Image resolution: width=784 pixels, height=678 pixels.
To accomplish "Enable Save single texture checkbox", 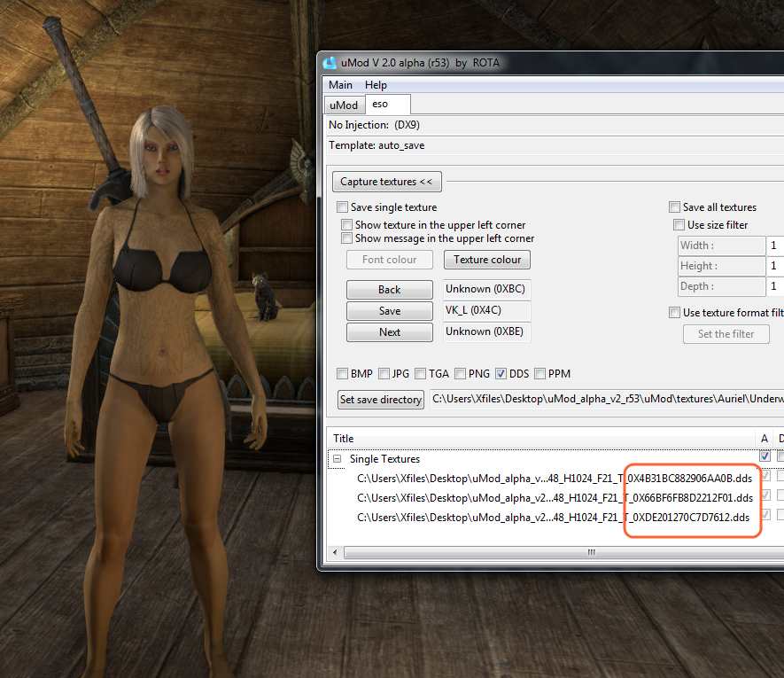I will point(343,207).
